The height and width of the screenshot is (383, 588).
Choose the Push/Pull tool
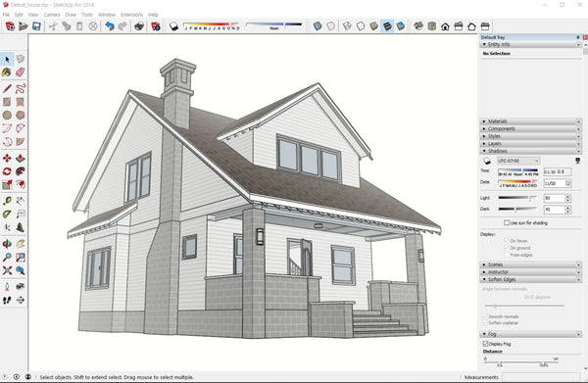coord(21,158)
